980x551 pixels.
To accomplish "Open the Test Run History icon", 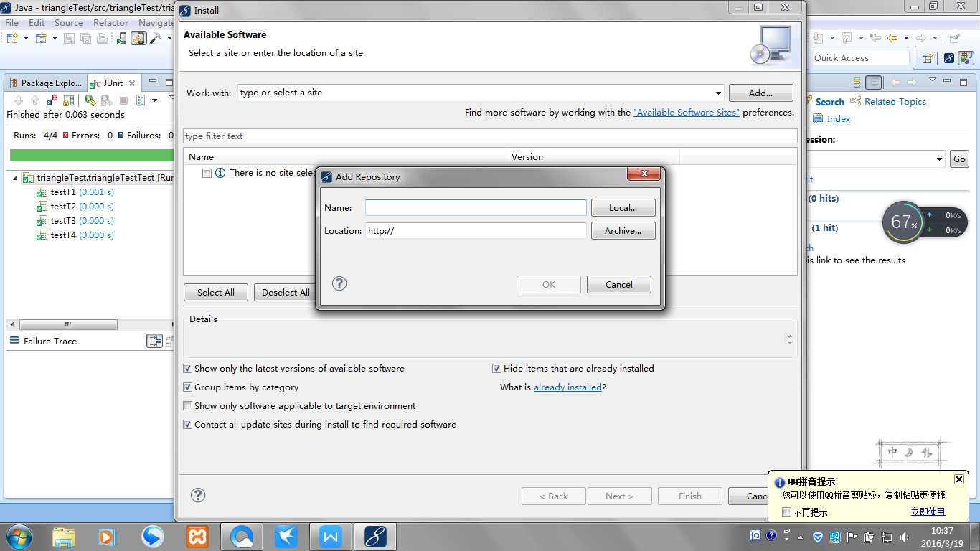I will tap(140, 100).
